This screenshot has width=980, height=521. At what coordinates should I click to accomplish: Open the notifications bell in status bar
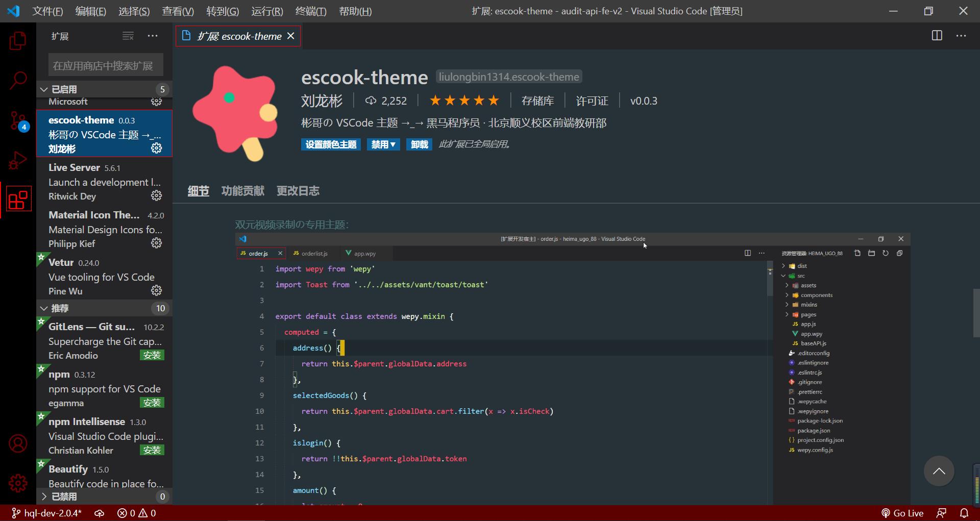[x=964, y=513]
